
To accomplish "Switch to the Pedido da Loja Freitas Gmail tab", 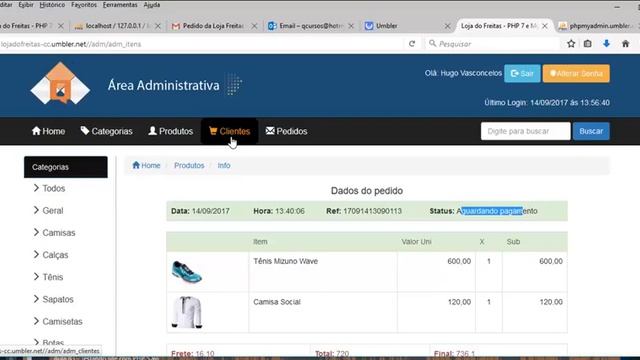I will point(214,26).
